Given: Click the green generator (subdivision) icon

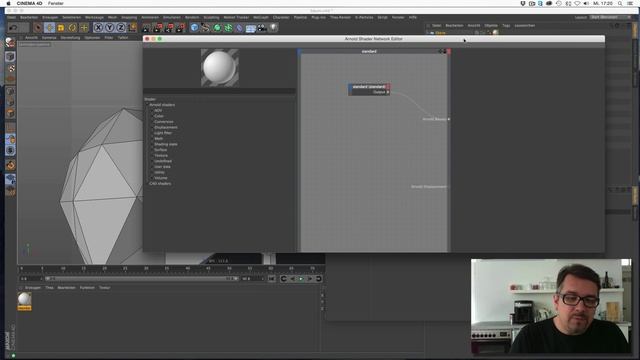Looking at the screenshot, I should pos(217,28).
